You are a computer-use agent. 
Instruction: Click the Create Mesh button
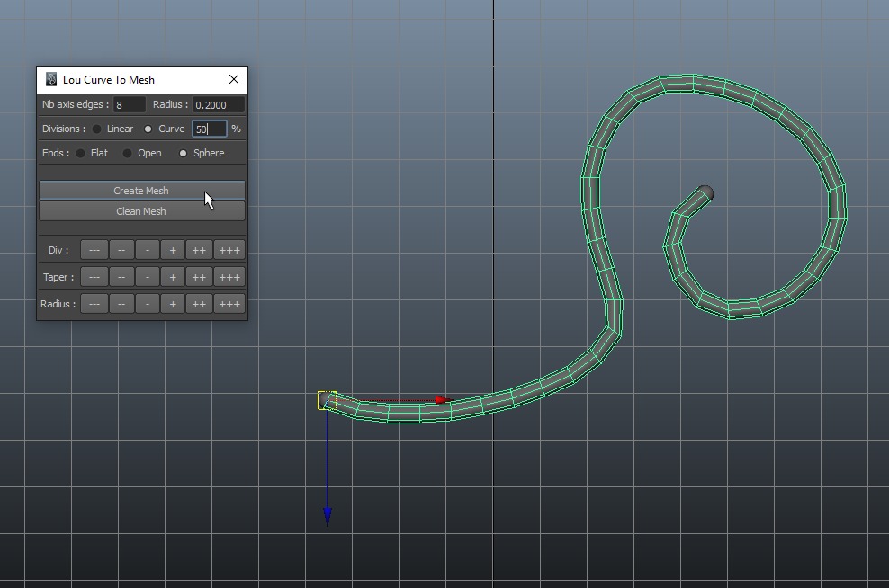141,191
